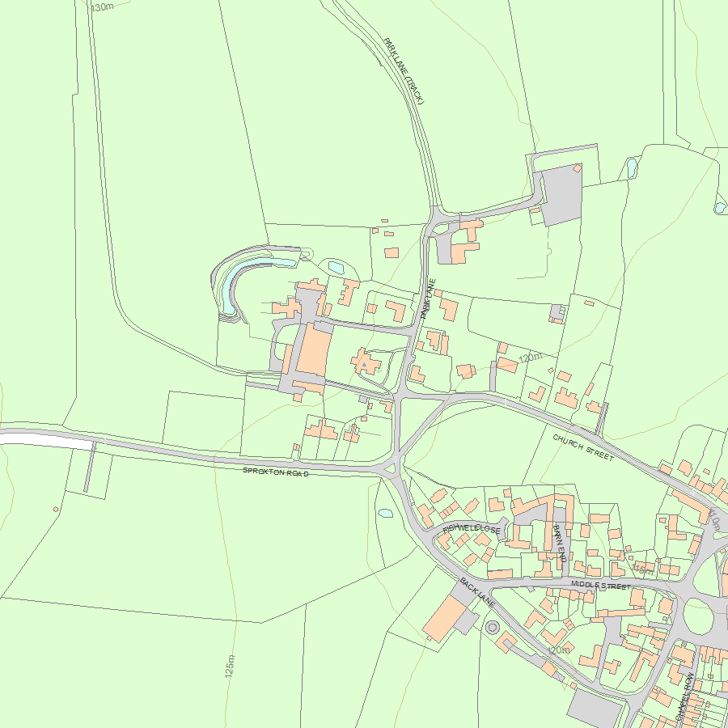Image resolution: width=728 pixels, height=728 pixels.
Task: Click the Church Street label
Action: (x=583, y=447)
